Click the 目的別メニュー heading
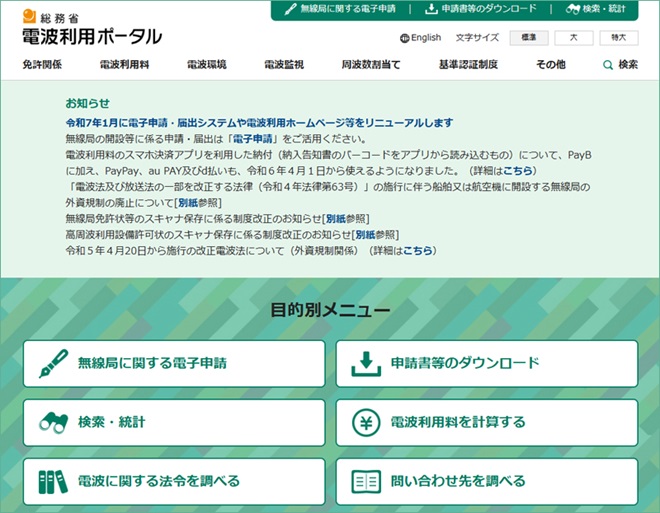 click(x=330, y=311)
